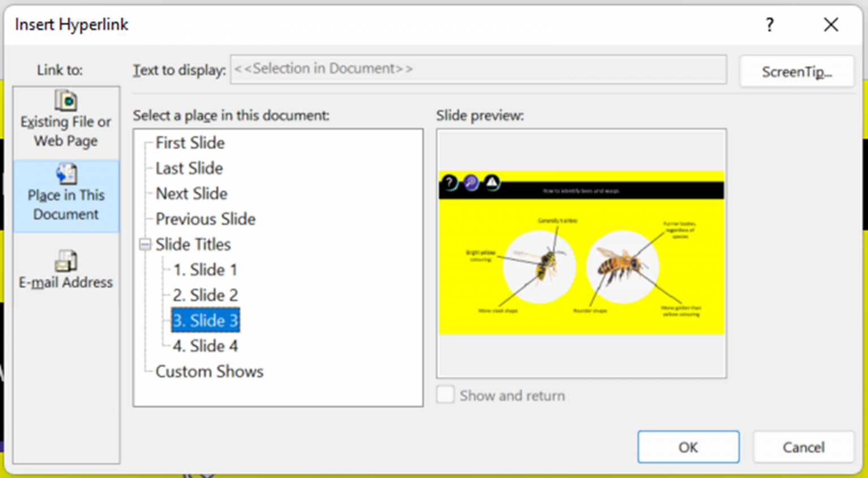
Task: Choose Slide 2 under Slide Titles
Action: 205,295
